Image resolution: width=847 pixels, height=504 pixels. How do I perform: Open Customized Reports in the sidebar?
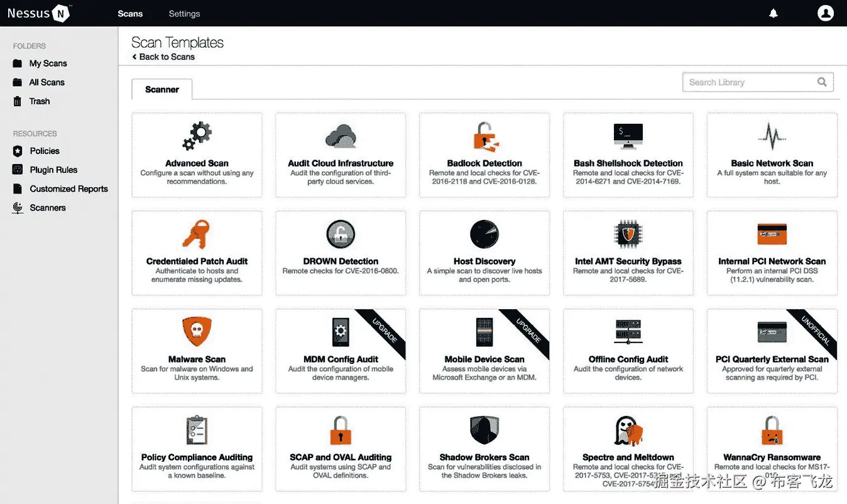click(x=69, y=189)
